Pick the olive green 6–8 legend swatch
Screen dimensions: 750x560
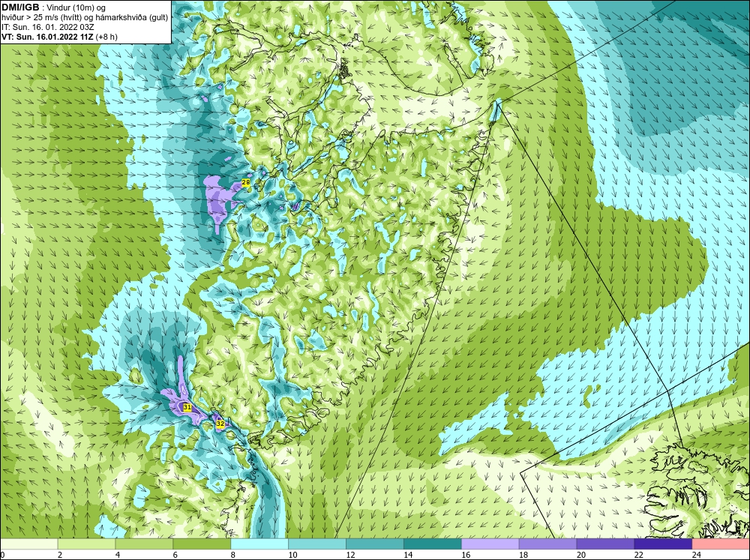(202, 544)
